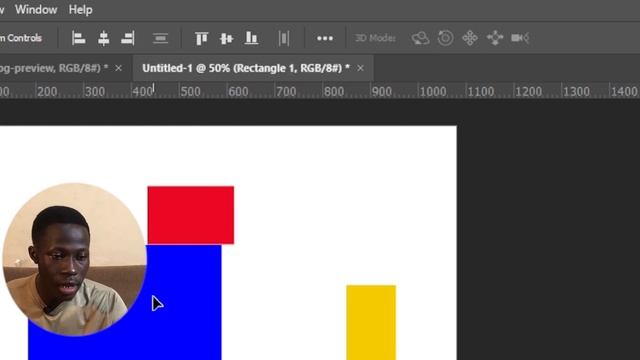Select the yellow rectangle on canvas
This screenshot has height=360, width=640.
pyautogui.click(x=371, y=322)
